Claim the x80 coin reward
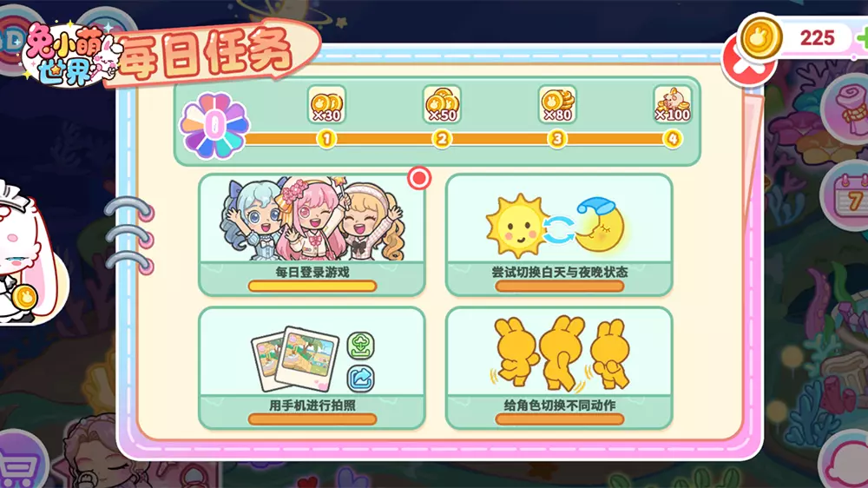The image size is (868, 488). [557, 105]
